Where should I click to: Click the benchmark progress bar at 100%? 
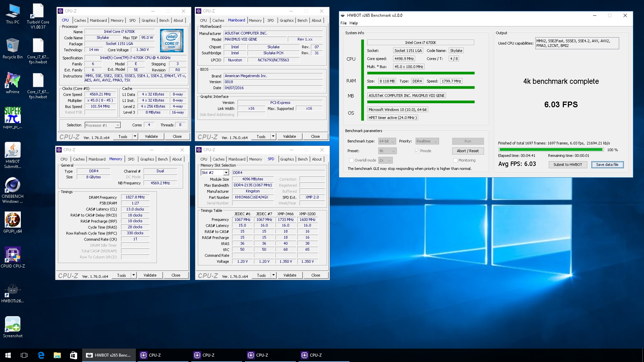(x=551, y=150)
